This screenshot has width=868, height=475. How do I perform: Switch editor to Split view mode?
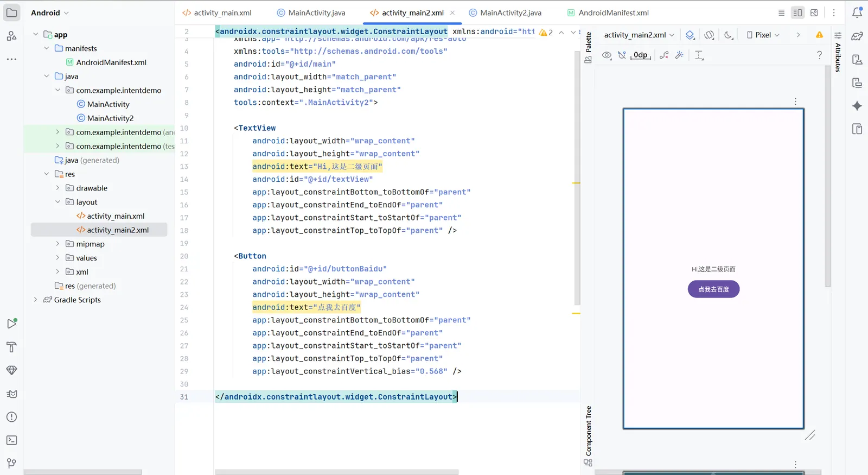tap(797, 12)
